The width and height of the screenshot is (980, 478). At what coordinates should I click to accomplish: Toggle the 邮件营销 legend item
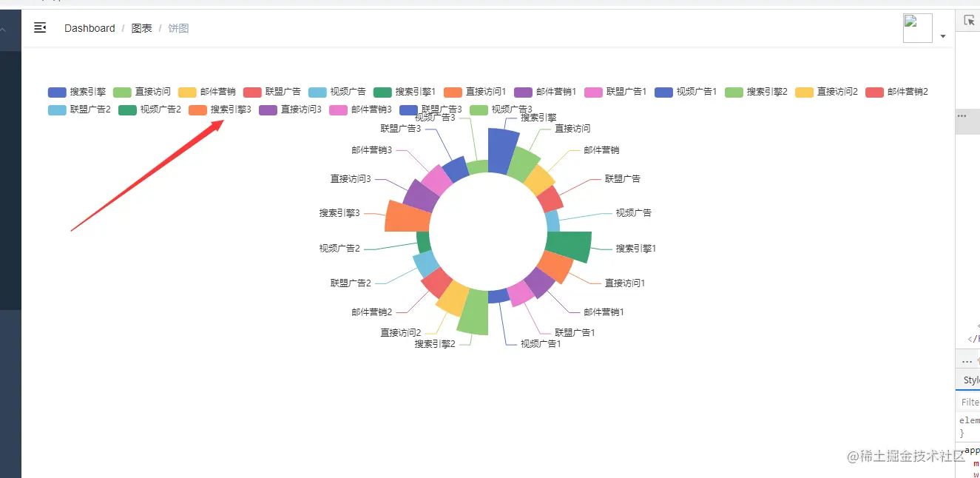point(207,92)
